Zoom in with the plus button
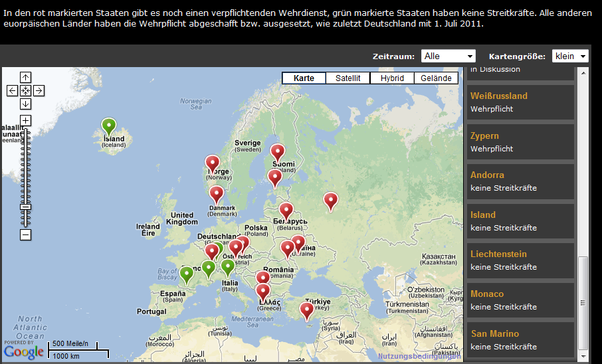This screenshot has width=602, height=364. point(25,120)
